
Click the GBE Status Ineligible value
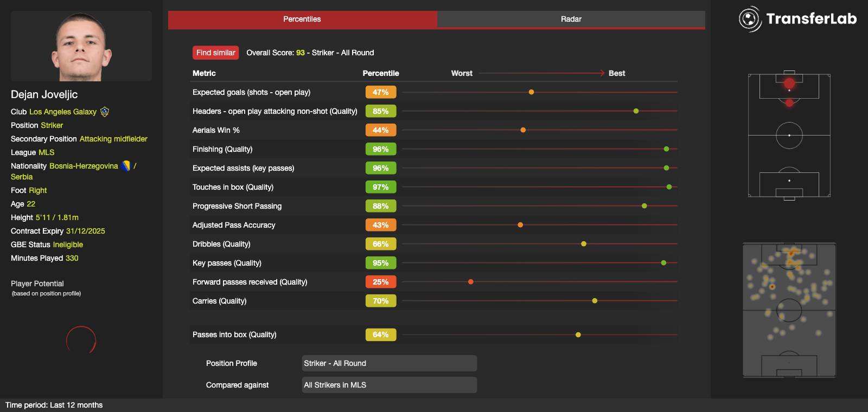tap(68, 244)
